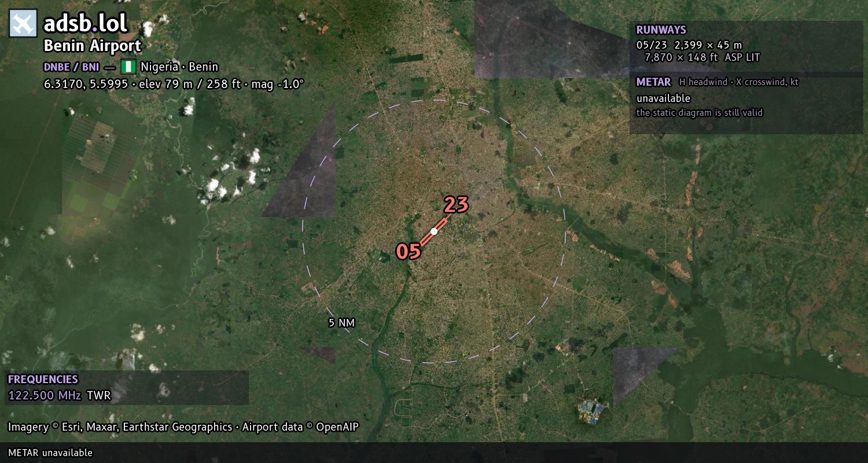
Task: Click the METAR panel heading
Action: (653, 82)
